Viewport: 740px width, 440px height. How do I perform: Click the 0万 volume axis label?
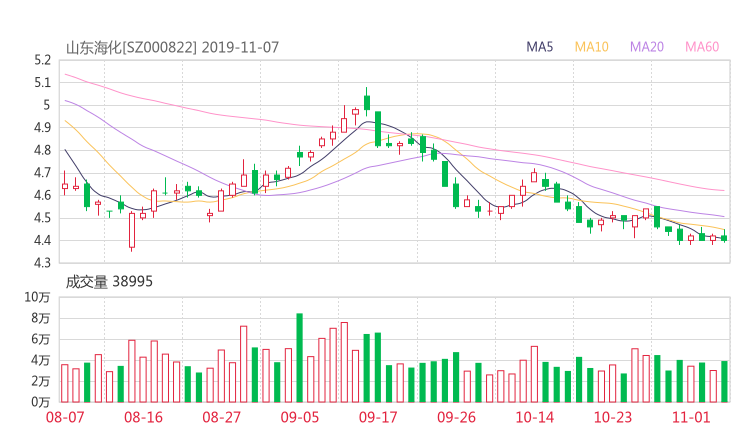pyautogui.click(x=41, y=402)
